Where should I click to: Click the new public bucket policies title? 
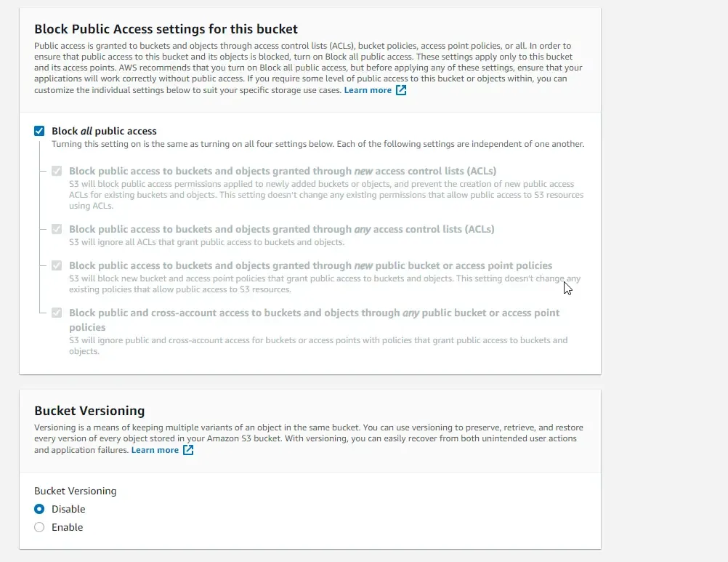point(310,265)
